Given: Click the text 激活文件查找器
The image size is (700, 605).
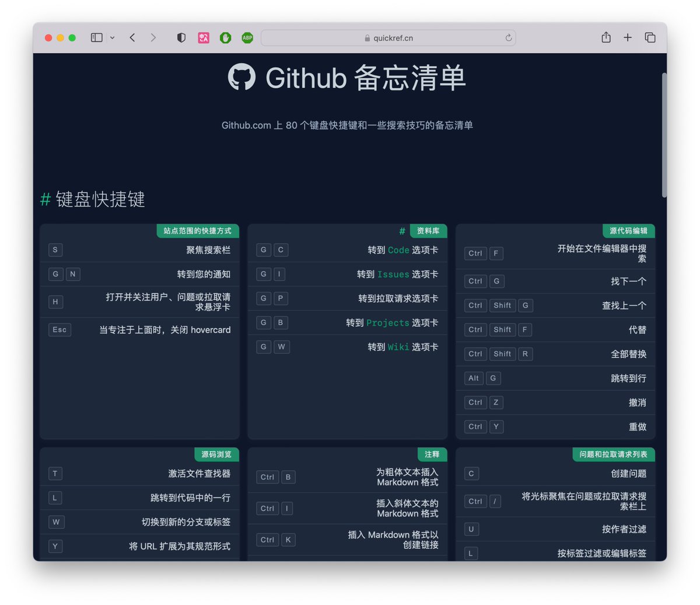Looking at the screenshot, I should point(199,474).
